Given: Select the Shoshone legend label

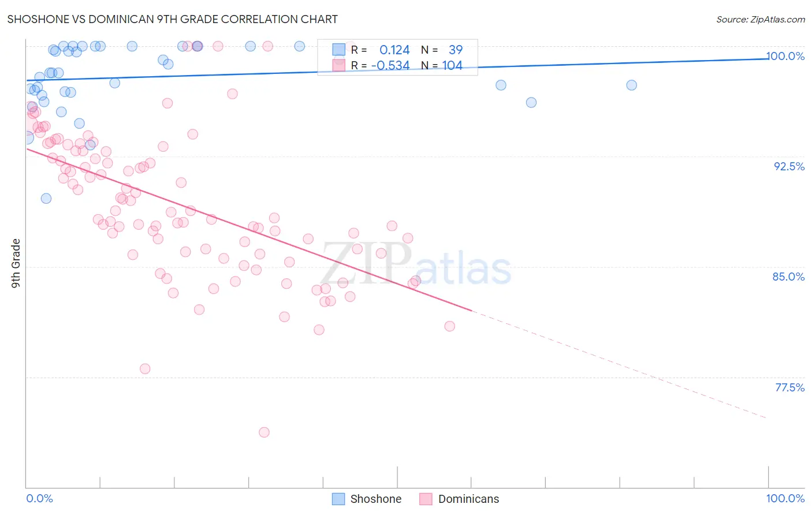Looking at the screenshot, I should (375, 499).
